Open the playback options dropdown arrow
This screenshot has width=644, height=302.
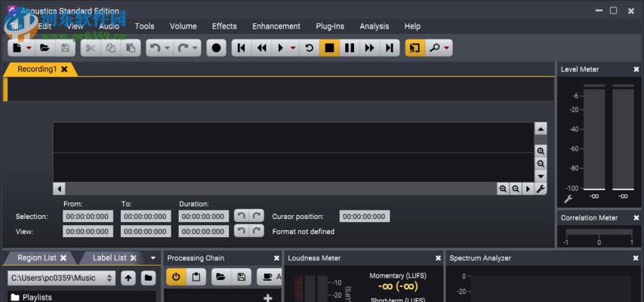[293, 48]
